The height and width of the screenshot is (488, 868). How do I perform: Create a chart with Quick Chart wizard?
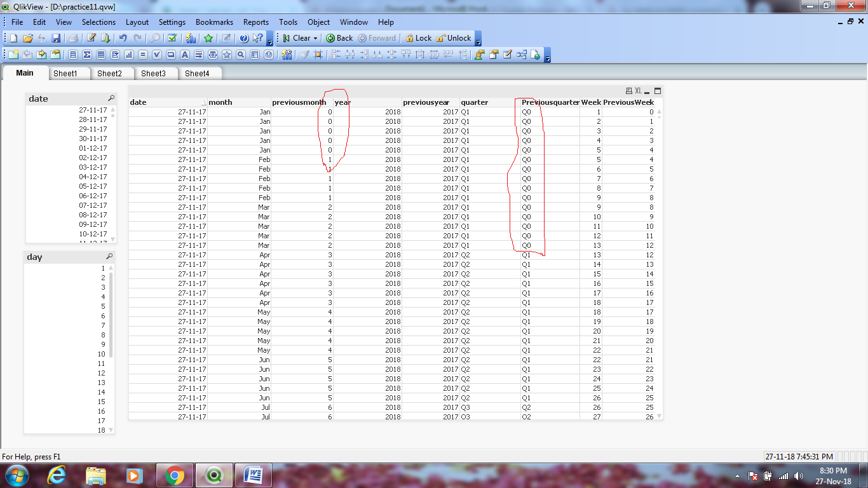pos(190,38)
